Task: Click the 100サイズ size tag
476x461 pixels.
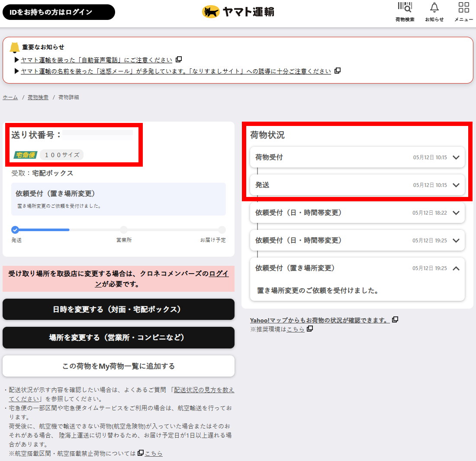Action: click(x=62, y=155)
